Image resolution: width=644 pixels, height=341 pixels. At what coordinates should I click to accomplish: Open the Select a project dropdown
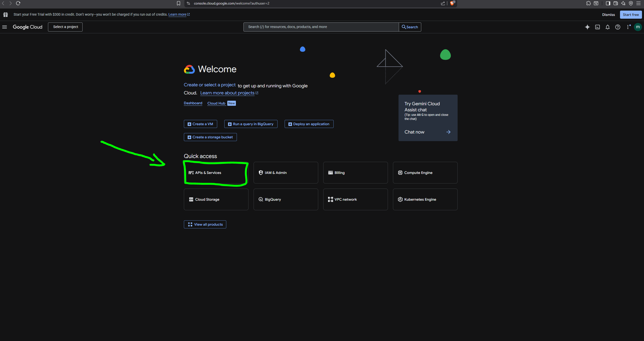[65, 27]
